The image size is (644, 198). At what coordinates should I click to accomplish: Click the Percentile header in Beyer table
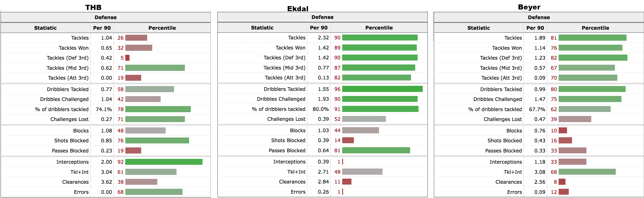tap(595, 28)
